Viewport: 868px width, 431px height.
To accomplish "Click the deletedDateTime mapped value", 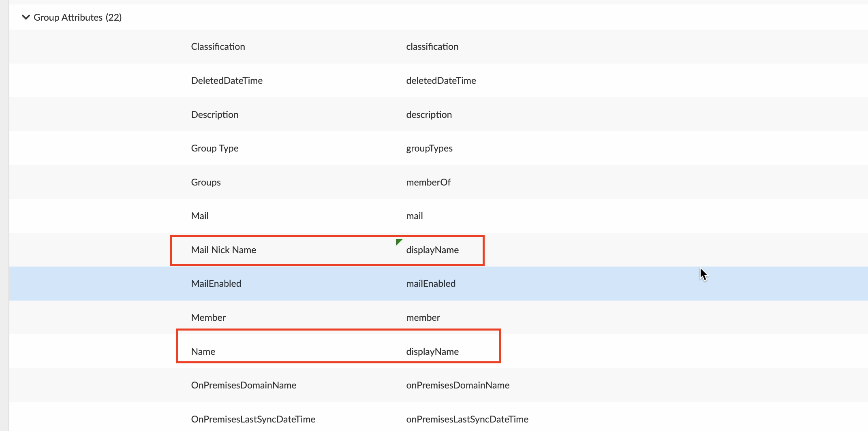I will [441, 81].
